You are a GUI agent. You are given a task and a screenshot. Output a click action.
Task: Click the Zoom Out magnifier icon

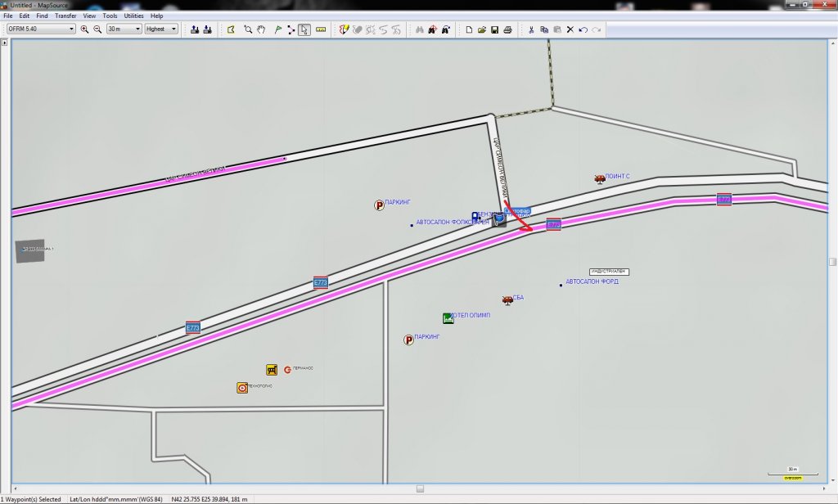point(97,29)
